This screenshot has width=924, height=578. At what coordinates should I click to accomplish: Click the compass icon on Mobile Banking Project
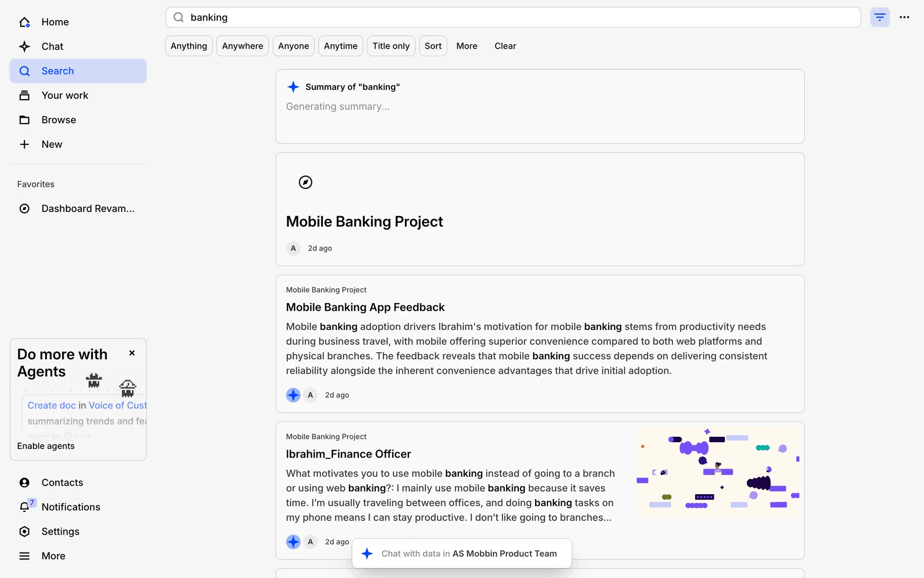click(305, 182)
